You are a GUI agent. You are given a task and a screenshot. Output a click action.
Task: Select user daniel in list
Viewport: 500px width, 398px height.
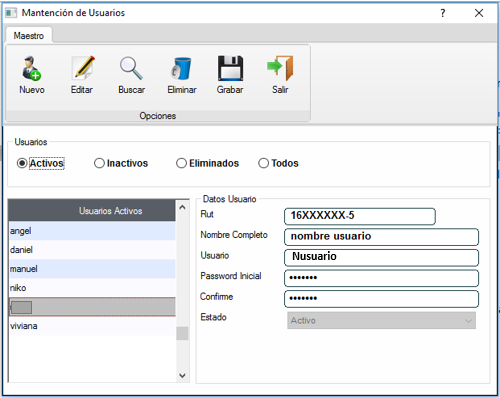pos(92,250)
